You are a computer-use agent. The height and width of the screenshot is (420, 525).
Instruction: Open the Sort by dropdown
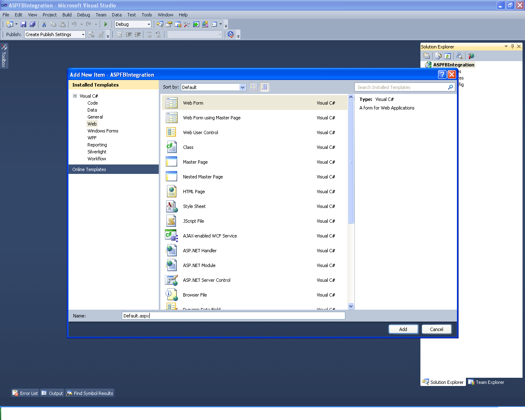click(x=242, y=87)
